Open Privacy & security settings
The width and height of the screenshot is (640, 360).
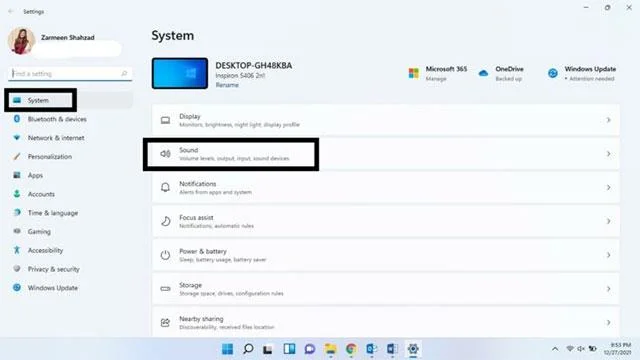click(x=70, y=269)
